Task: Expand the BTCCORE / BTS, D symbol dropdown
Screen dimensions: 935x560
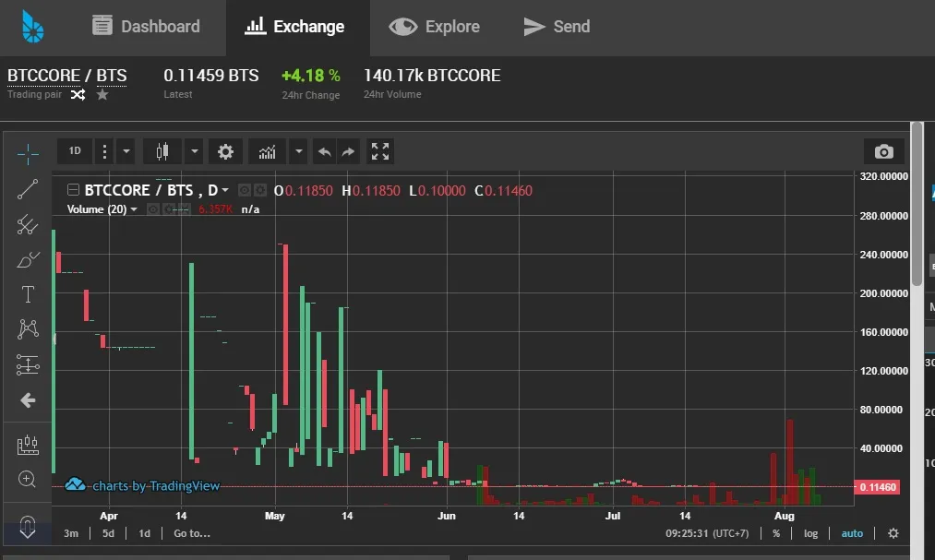Action: pyautogui.click(x=225, y=191)
